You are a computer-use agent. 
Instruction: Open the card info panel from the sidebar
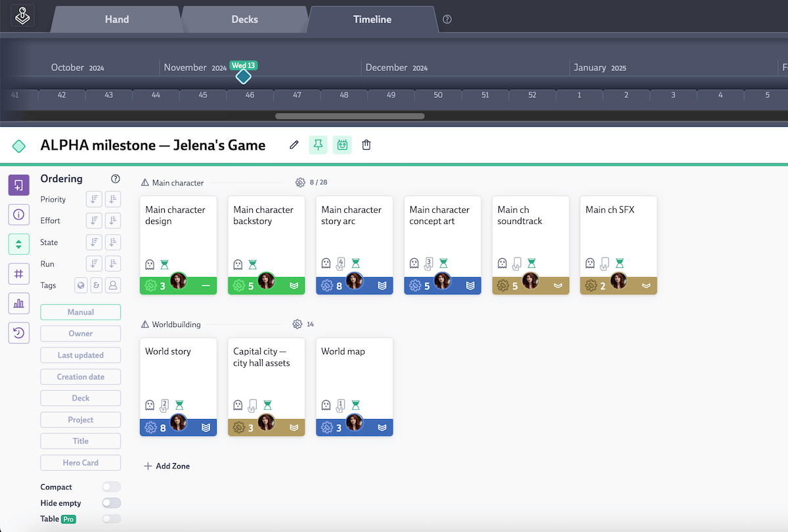[19, 214]
